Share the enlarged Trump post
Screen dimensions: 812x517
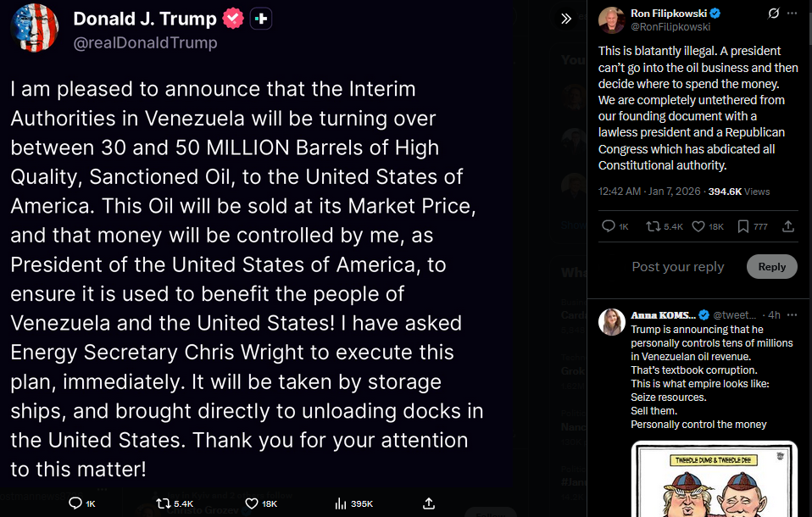(x=429, y=503)
